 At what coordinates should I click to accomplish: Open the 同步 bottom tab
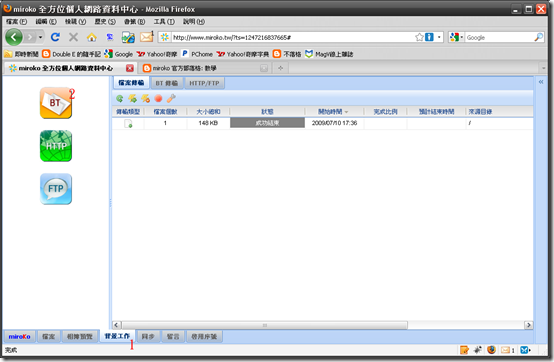(x=148, y=337)
